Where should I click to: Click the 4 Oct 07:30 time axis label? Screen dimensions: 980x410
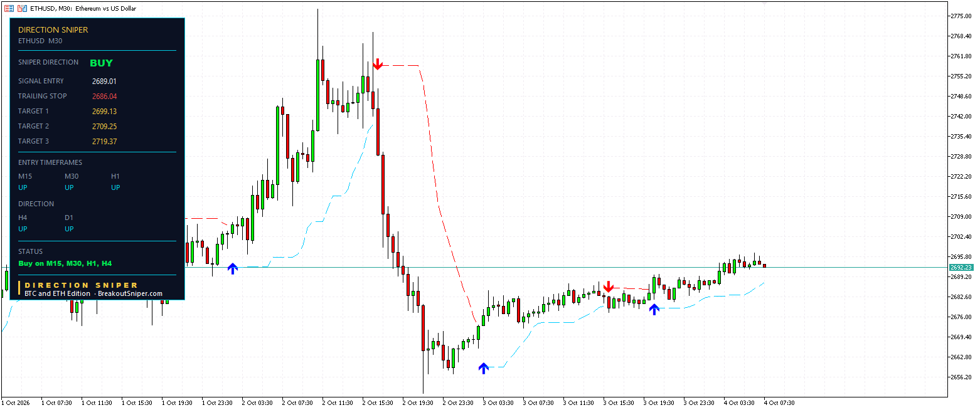pyautogui.click(x=780, y=403)
